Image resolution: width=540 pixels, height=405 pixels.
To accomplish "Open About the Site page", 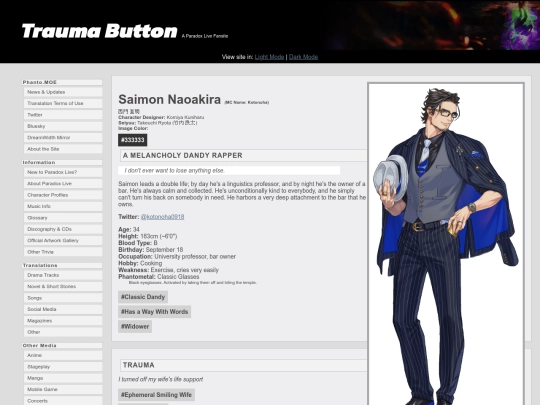I will click(x=63, y=149).
